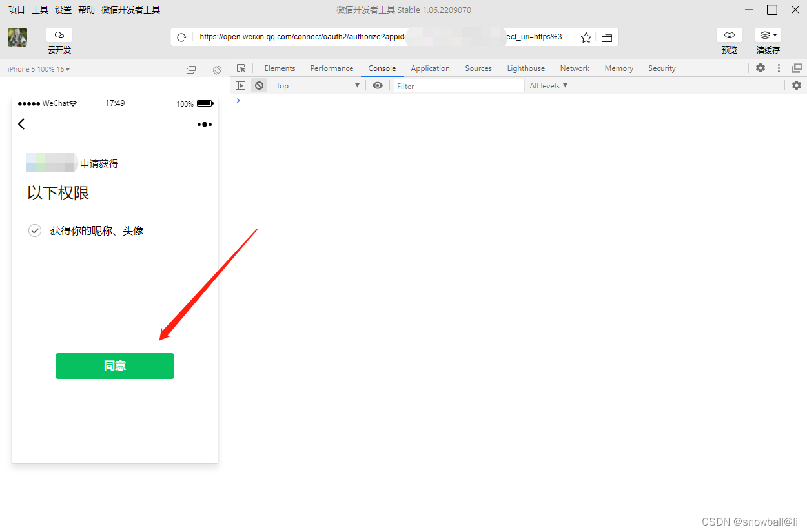Open the 帮助 menu

click(87, 10)
